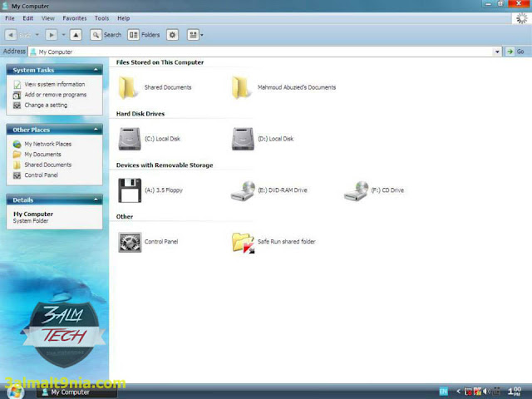Open the Back history dropdown arrow
This screenshot has width=532, height=399.
click(x=37, y=35)
